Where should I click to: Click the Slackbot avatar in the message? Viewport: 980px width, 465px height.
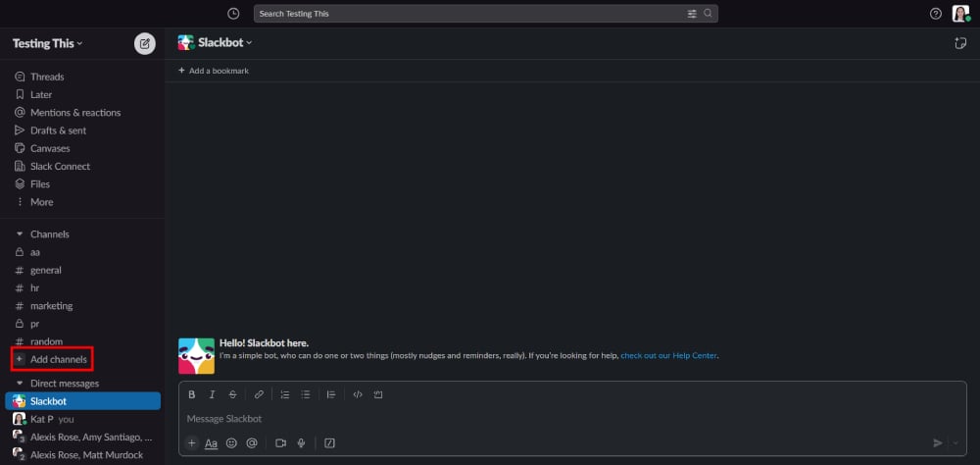[x=196, y=356]
